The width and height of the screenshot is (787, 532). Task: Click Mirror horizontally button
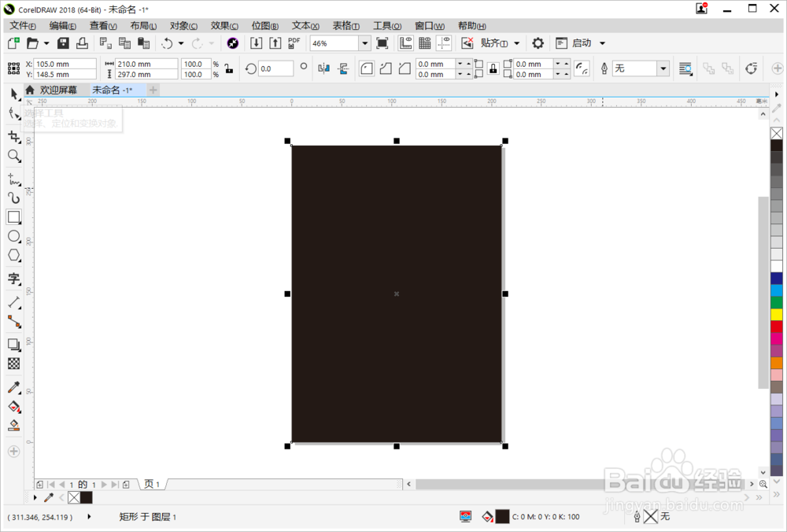point(323,68)
